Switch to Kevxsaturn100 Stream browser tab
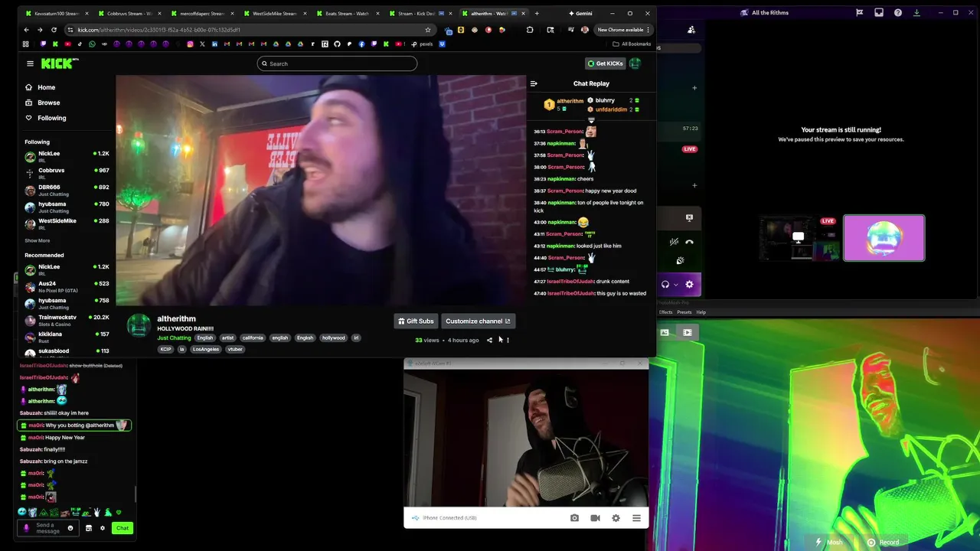 56,13
